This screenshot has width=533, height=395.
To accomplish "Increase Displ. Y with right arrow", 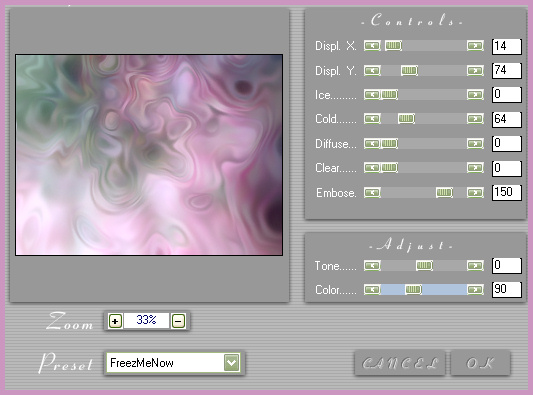I will [x=475, y=71].
